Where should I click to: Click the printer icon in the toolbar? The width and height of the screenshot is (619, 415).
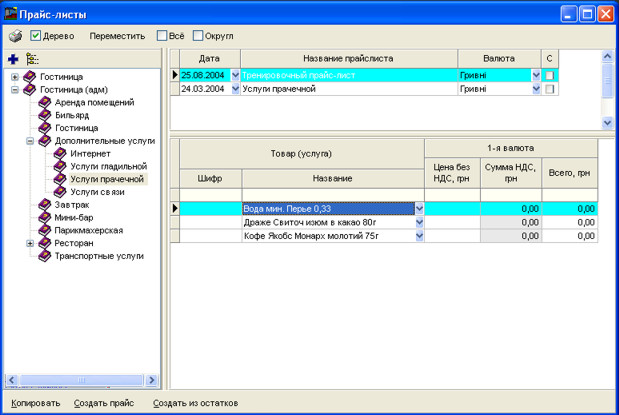(x=15, y=36)
